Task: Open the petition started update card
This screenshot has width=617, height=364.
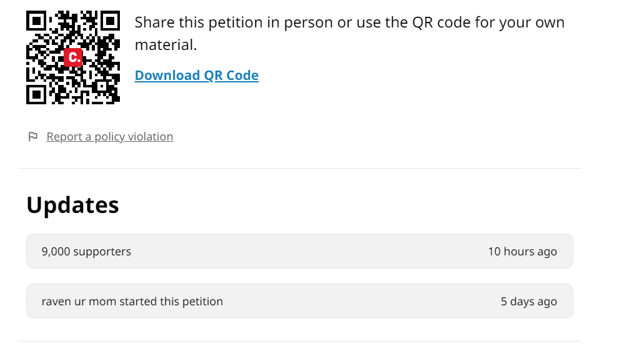Action: [x=299, y=302]
